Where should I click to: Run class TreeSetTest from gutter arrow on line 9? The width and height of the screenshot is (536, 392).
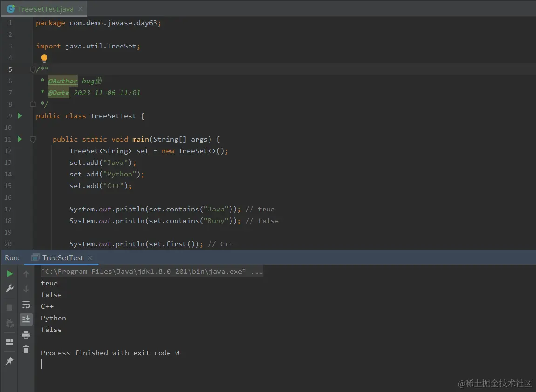[x=20, y=116]
